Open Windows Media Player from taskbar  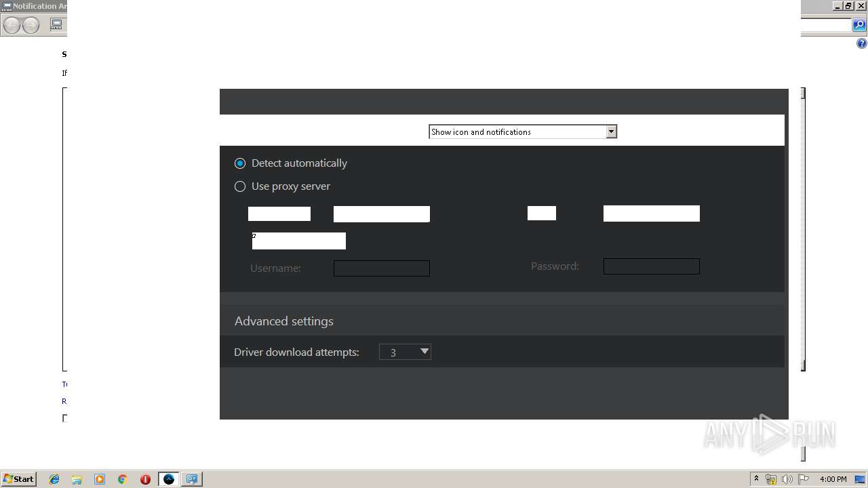(100, 479)
